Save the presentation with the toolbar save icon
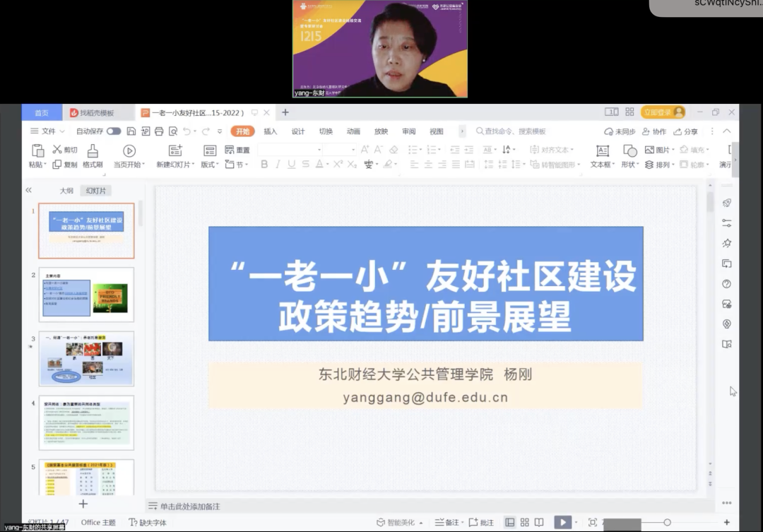 point(131,131)
